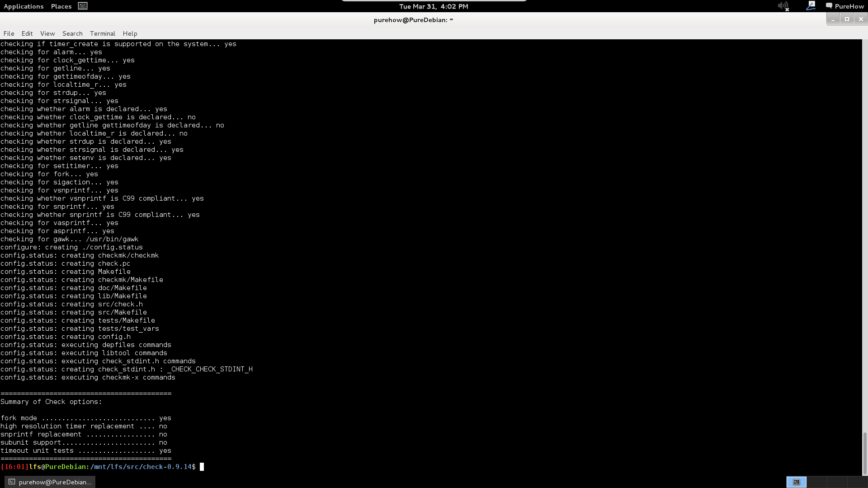Switch to the second workspace in pager
Viewport: 868px width, 488px height.
pos(816,482)
